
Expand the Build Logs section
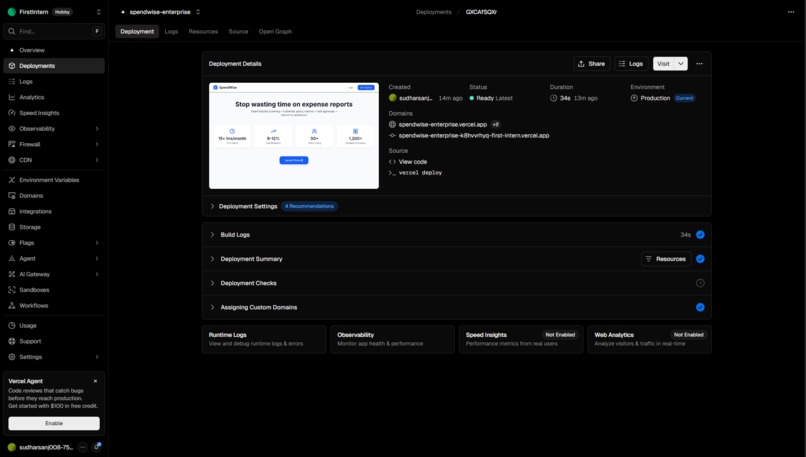pos(212,234)
